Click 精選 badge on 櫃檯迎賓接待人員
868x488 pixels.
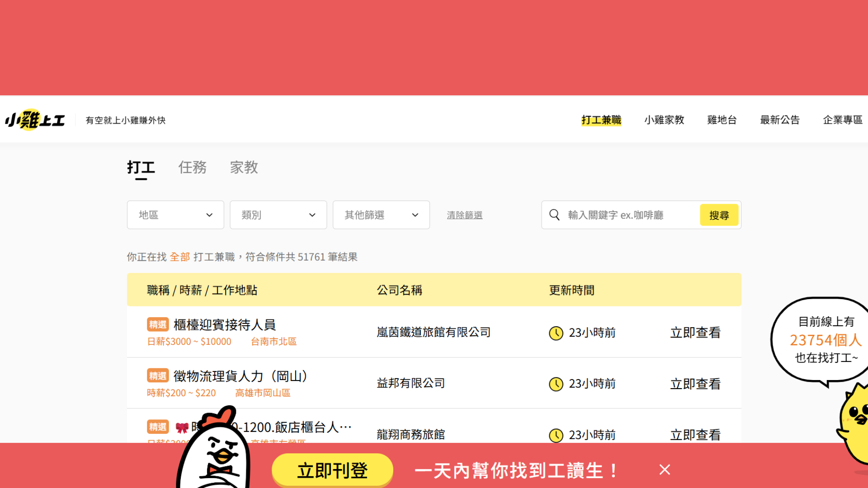(158, 325)
